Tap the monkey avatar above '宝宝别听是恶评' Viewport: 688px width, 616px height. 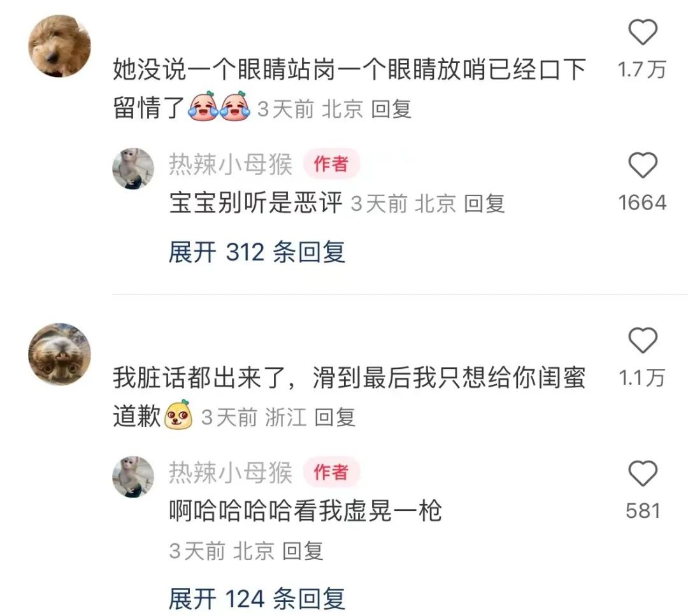(x=133, y=169)
